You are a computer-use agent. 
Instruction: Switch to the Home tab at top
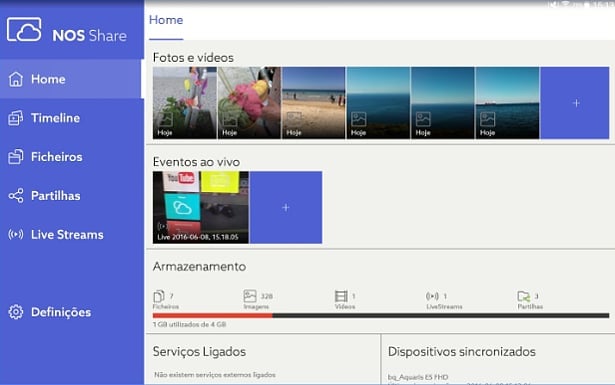coord(166,20)
